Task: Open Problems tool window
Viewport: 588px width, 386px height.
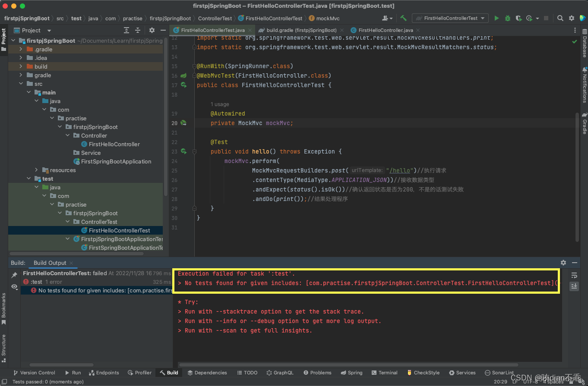Action: point(317,373)
